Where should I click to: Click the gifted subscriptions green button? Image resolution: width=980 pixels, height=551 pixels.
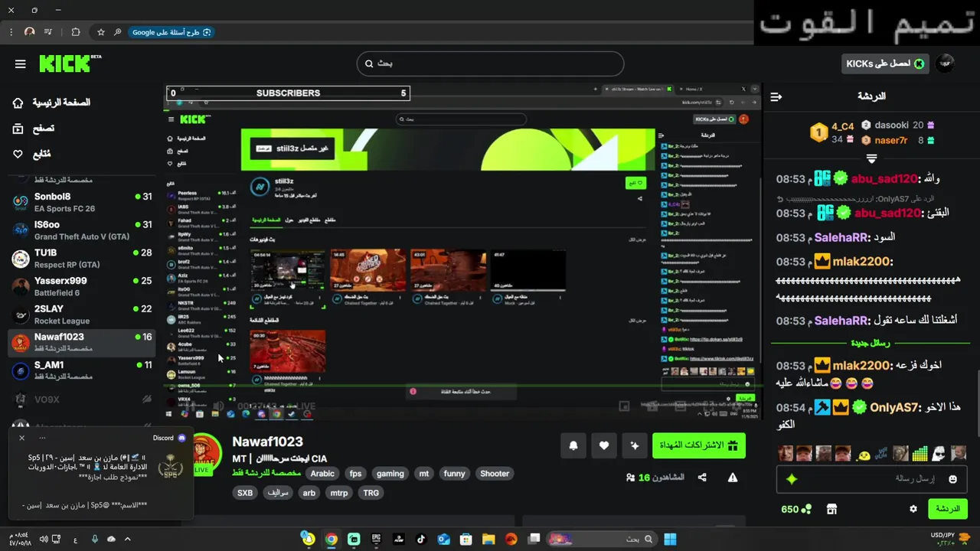[698, 445]
